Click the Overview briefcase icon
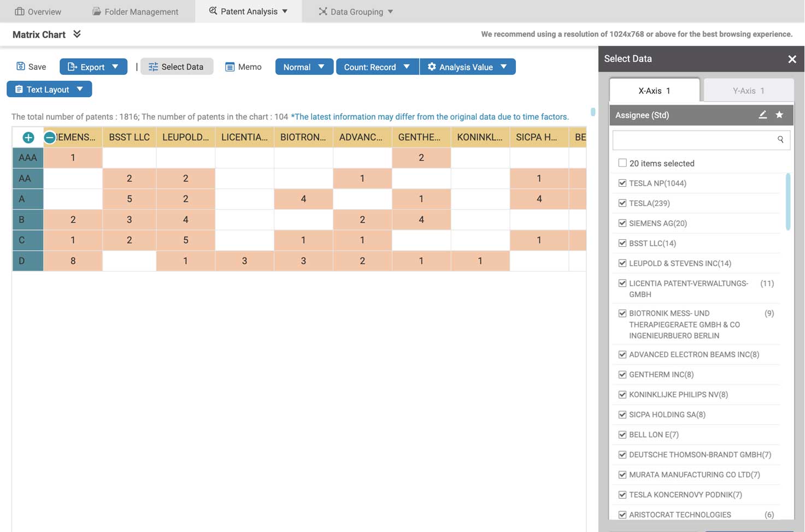Screen dimensions: 805x532 click(20, 11)
